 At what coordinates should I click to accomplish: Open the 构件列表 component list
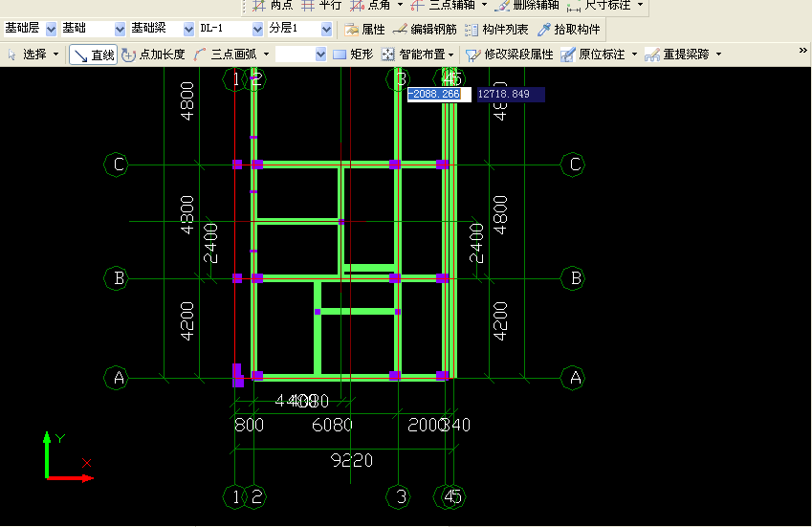coord(496,30)
